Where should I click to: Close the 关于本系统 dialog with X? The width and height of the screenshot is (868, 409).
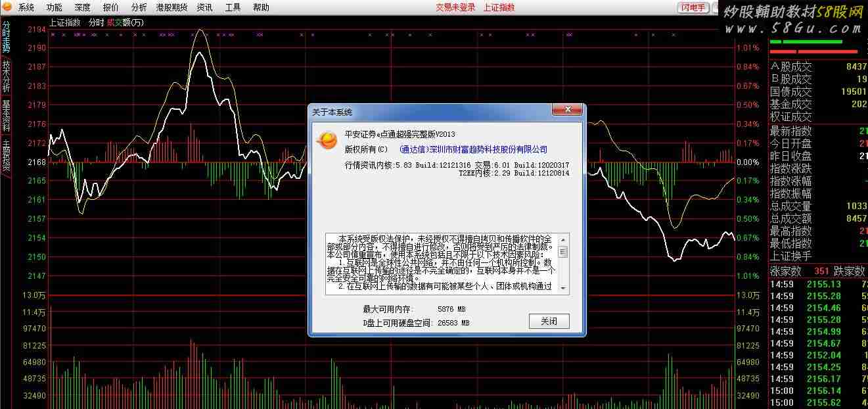(x=566, y=110)
